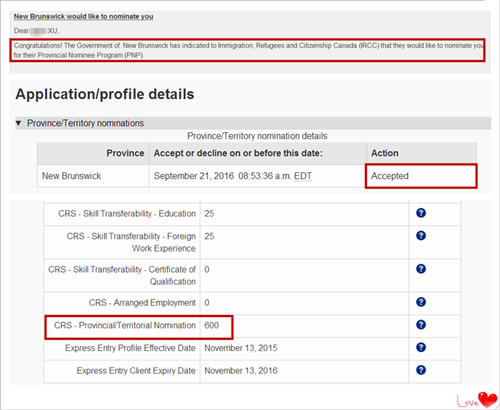Open help for Skill Transferability Education row

click(x=421, y=213)
